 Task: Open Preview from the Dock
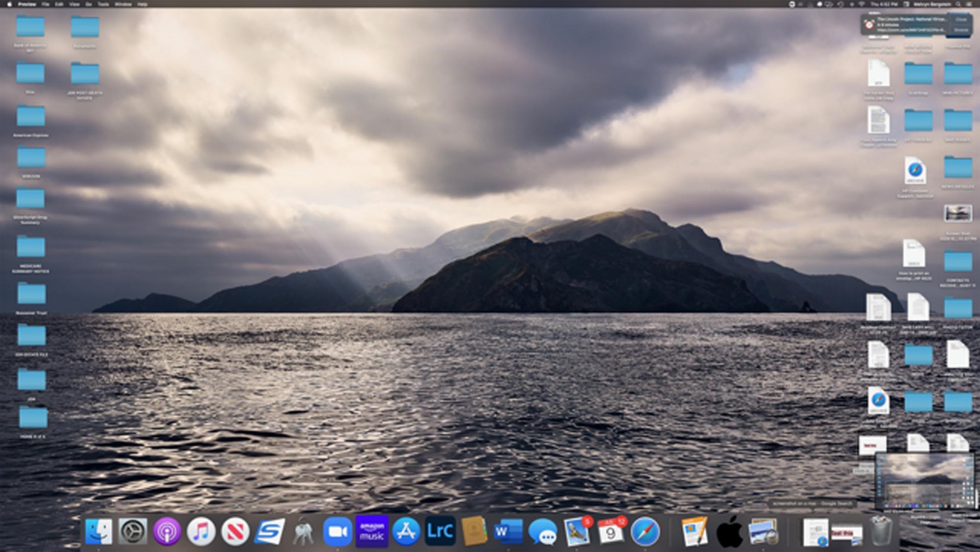tap(763, 531)
